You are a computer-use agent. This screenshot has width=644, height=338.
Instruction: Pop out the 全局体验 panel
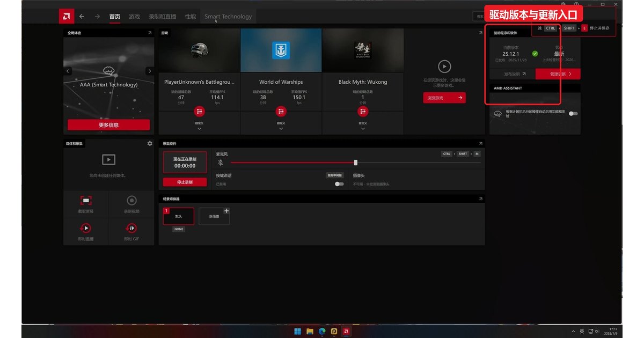click(150, 33)
